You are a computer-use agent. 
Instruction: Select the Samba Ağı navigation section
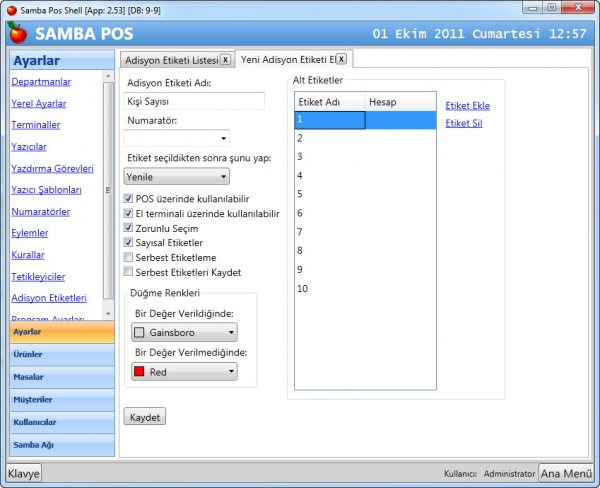[x=62, y=445]
